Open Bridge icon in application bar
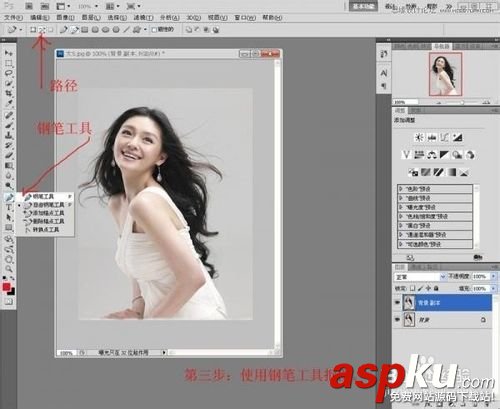 click(x=29, y=6)
